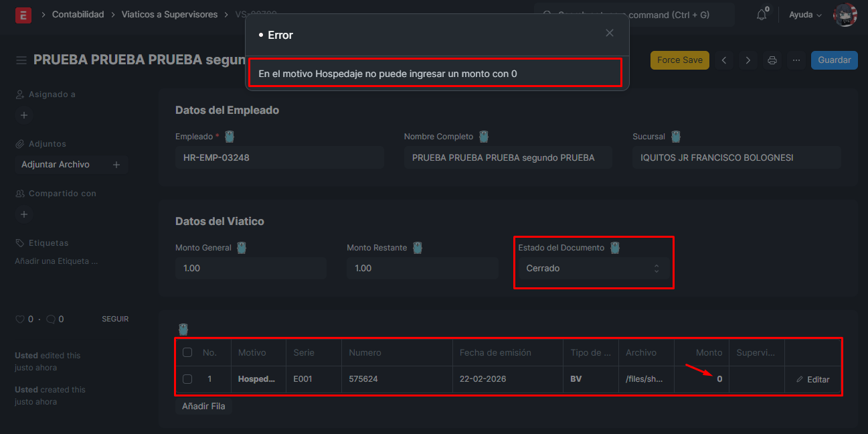Click the heart like icon

pos(20,319)
